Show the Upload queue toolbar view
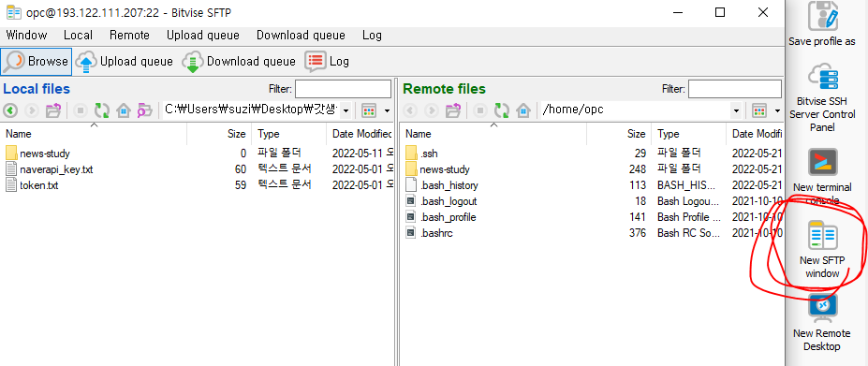 [124, 62]
